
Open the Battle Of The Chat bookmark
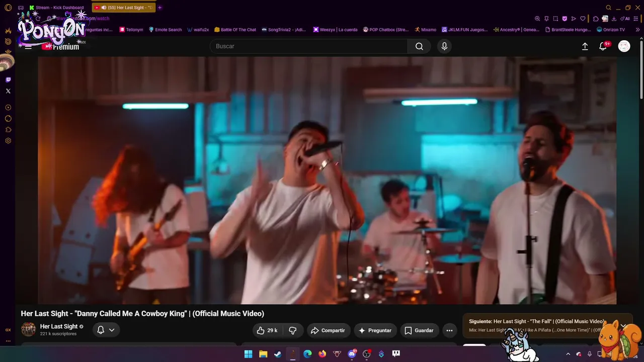pos(235,30)
